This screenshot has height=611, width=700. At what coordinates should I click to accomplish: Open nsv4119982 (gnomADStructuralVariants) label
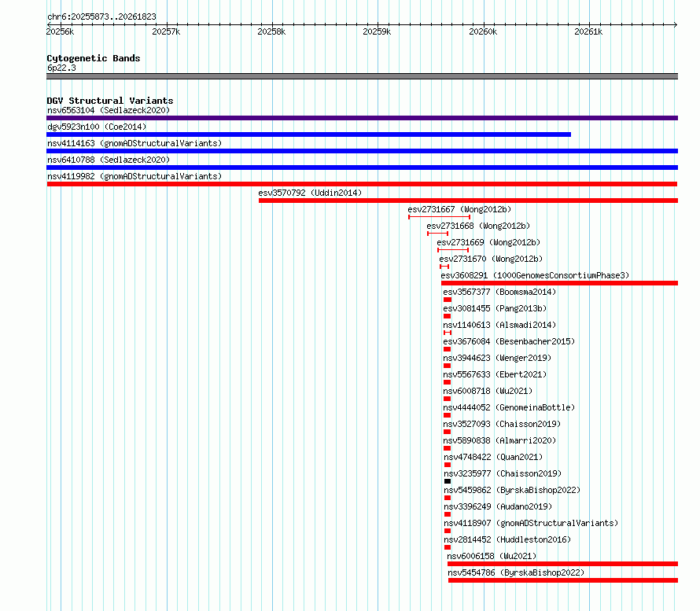tap(134, 176)
